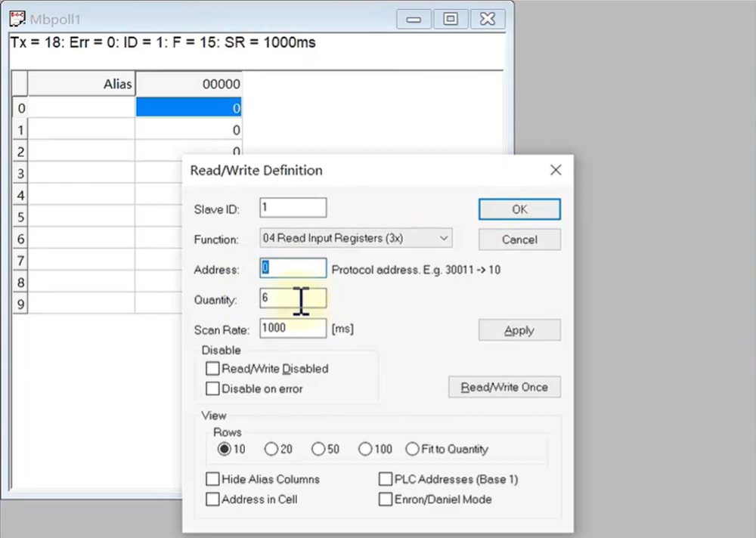Close the Read/Write Definition dialog
Image resolution: width=756 pixels, height=538 pixels.
pyautogui.click(x=556, y=171)
